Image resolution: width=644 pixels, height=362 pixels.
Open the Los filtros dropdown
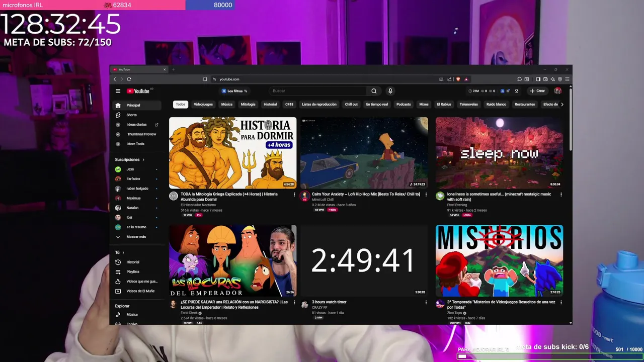point(234,91)
